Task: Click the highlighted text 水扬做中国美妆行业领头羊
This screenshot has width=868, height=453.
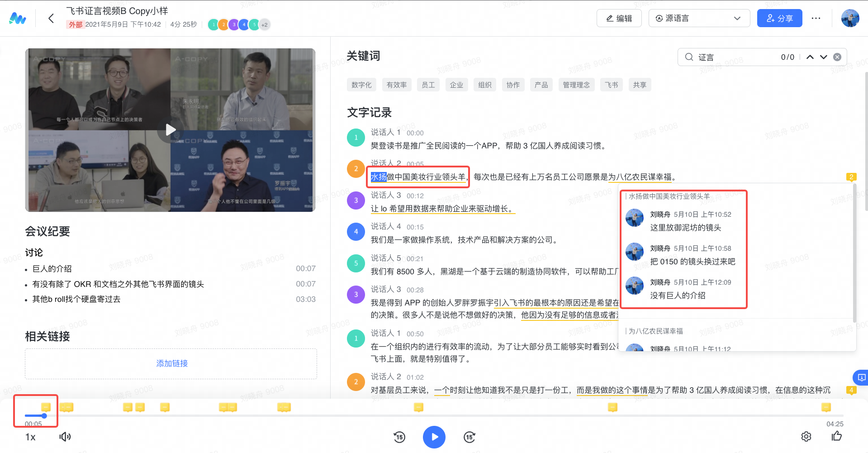Action: coord(418,177)
